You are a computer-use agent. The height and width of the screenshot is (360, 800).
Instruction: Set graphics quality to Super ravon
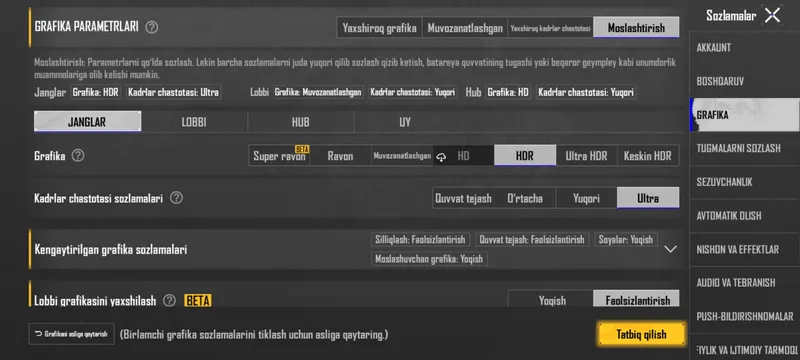[x=279, y=156]
